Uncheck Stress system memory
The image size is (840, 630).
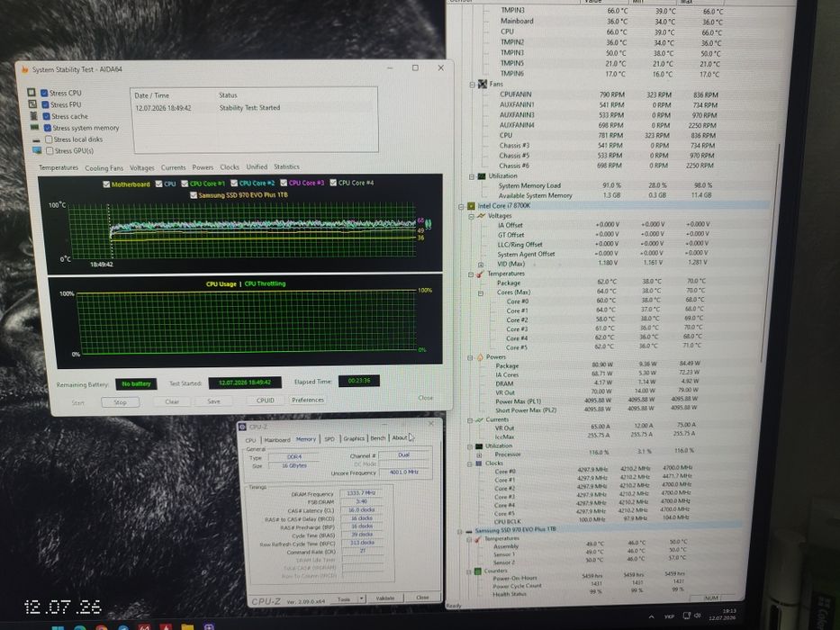pyautogui.click(x=48, y=128)
